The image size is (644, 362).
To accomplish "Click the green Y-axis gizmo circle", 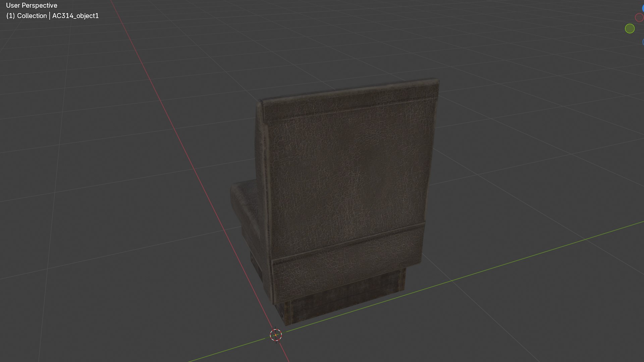I will [630, 29].
